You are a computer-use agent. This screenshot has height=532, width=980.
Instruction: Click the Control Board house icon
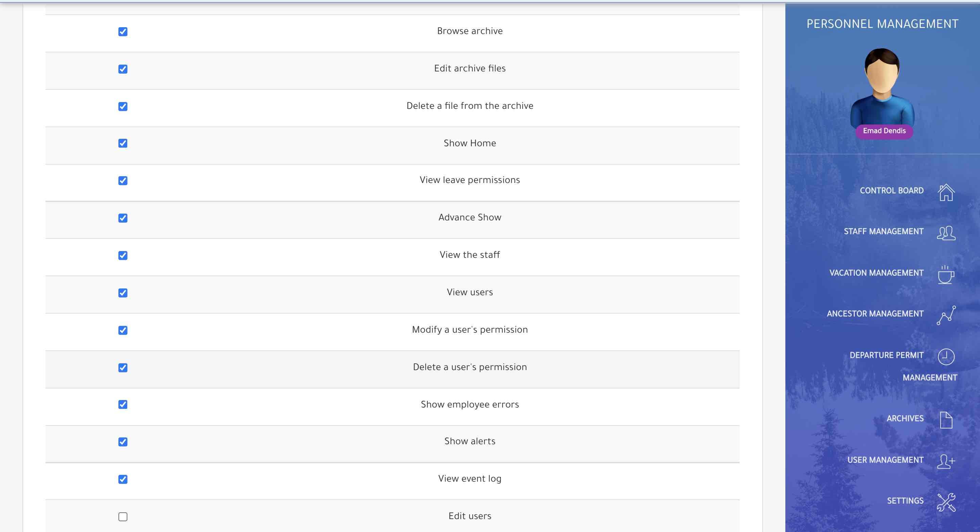click(946, 192)
